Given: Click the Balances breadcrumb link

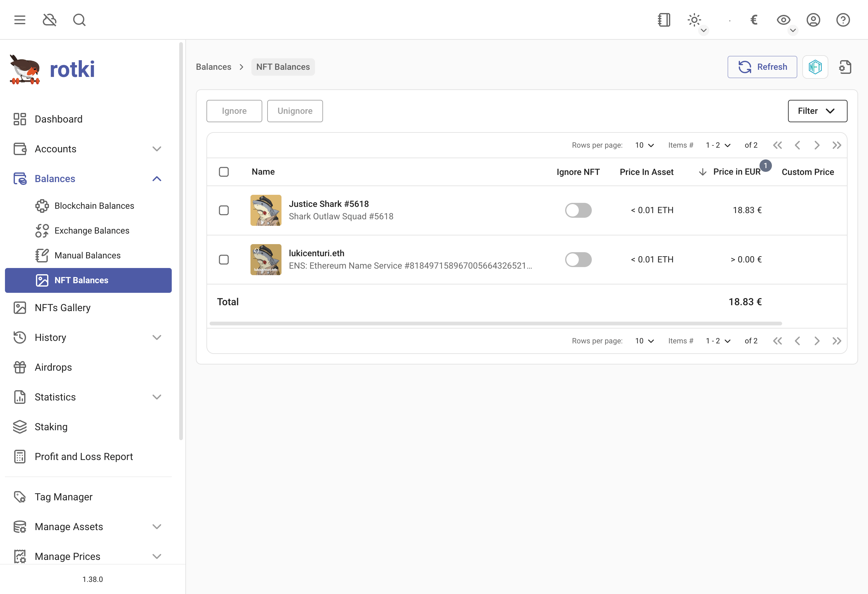Looking at the screenshot, I should pos(213,67).
